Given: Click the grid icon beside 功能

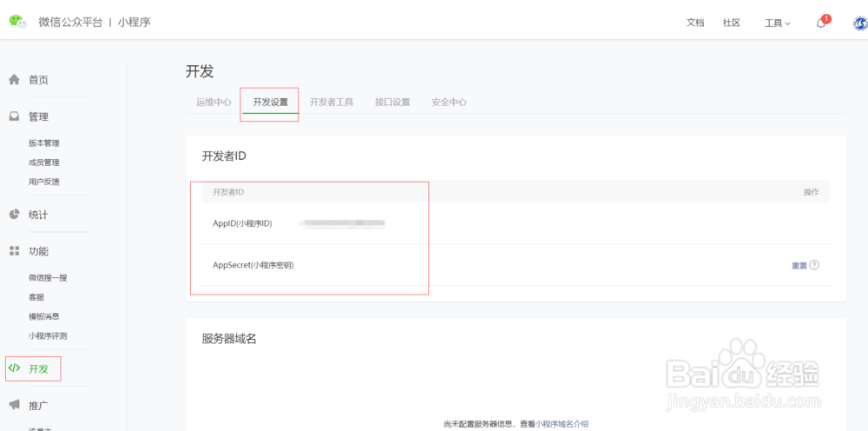Looking at the screenshot, I should click(x=15, y=251).
